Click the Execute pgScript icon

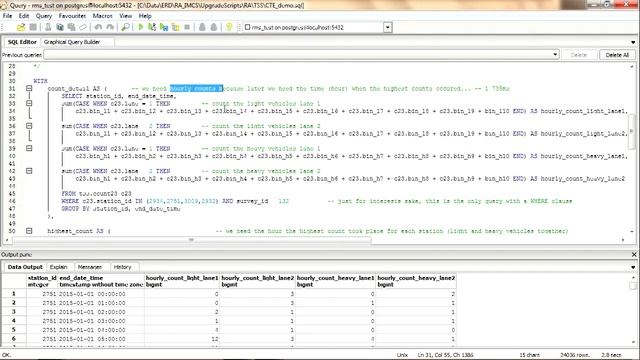[x=152, y=27]
